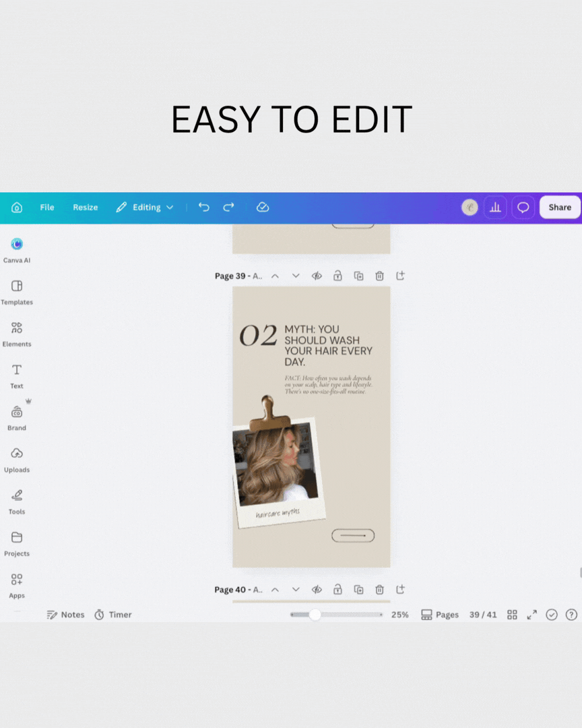Delete Page 39 with trash icon

click(x=380, y=276)
